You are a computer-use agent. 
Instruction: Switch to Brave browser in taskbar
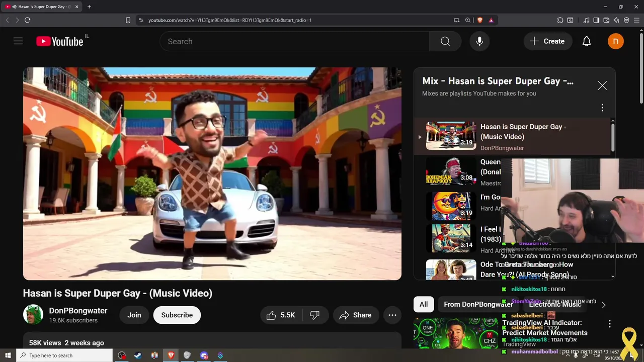click(171, 355)
